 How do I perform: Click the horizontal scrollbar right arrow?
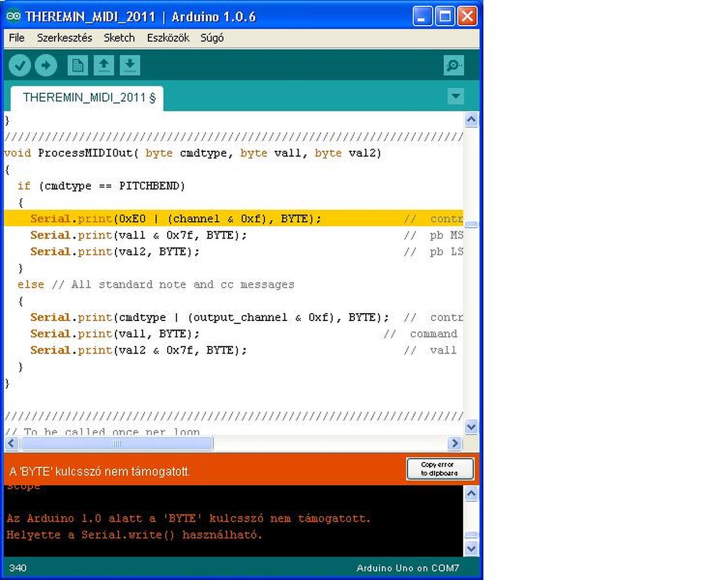pyautogui.click(x=454, y=443)
